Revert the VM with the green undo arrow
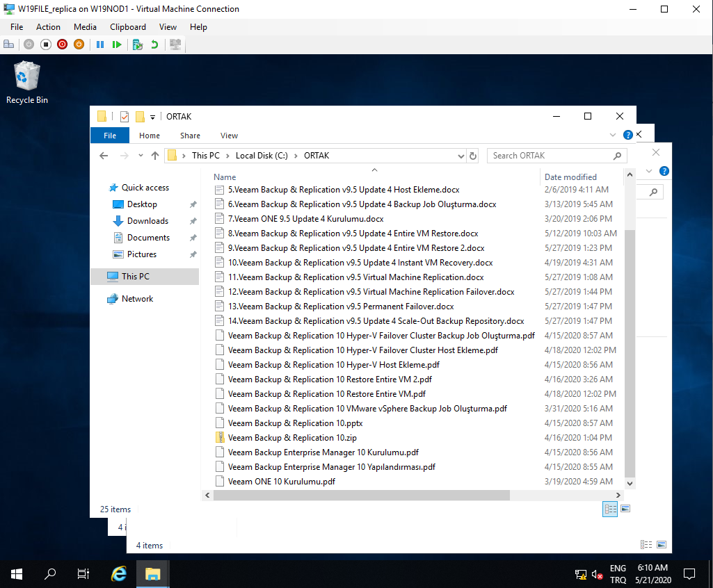713x588 pixels. [x=154, y=44]
